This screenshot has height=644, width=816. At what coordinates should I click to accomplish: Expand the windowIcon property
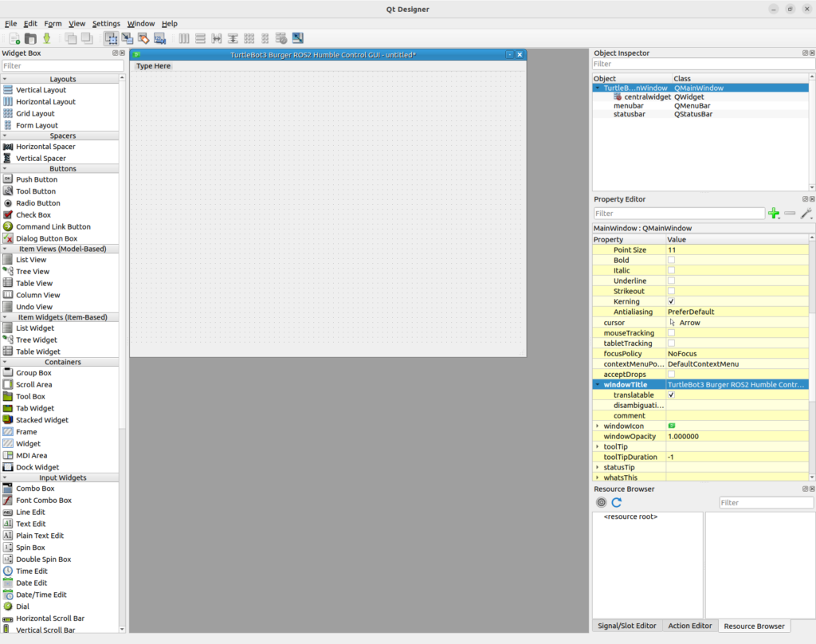tap(598, 426)
